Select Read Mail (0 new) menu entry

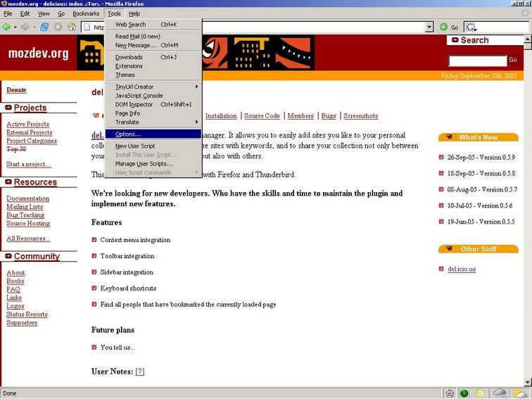pos(153,37)
